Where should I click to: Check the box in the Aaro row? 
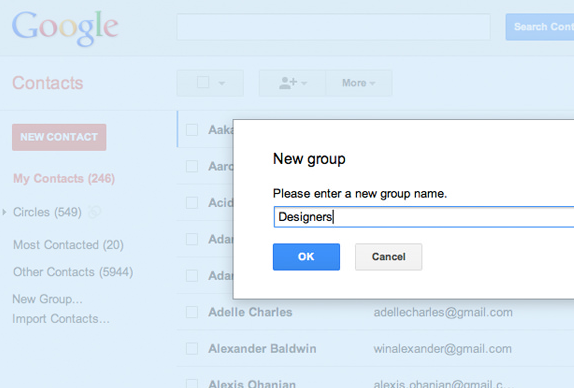(192, 166)
